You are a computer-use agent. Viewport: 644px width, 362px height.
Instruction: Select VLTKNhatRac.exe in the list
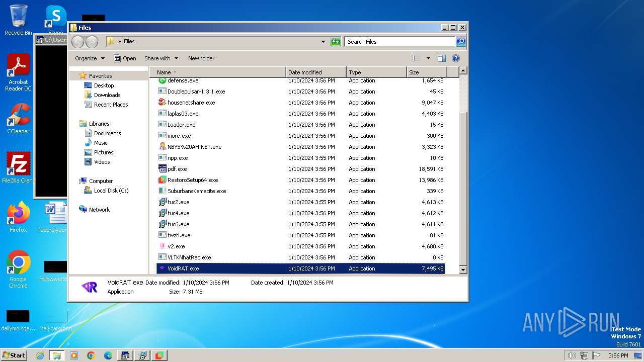pyautogui.click(x=189, y=257)
